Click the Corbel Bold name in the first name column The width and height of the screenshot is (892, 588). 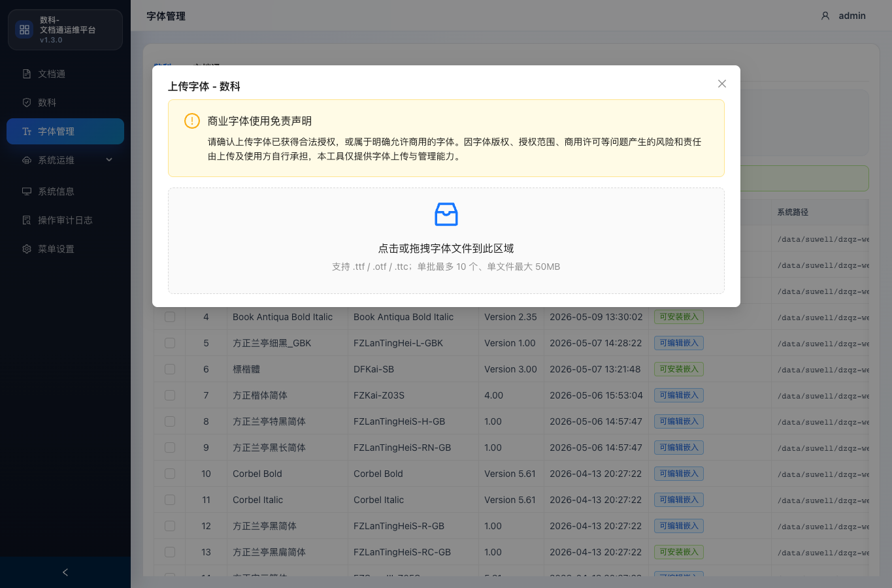click(x=257, y=474)
